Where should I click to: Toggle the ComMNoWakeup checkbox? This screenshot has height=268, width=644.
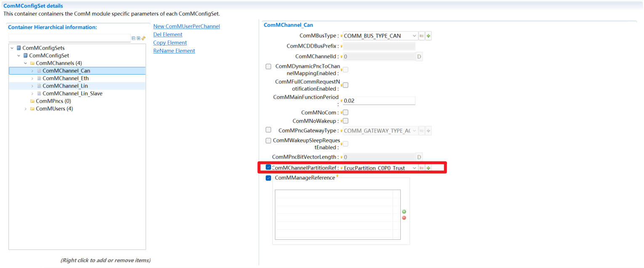coord(346,121)
